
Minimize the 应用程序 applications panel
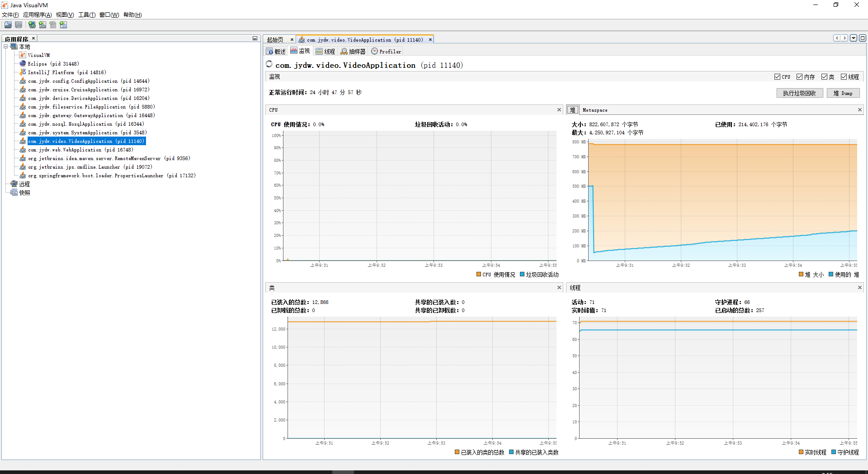[255, 38]
